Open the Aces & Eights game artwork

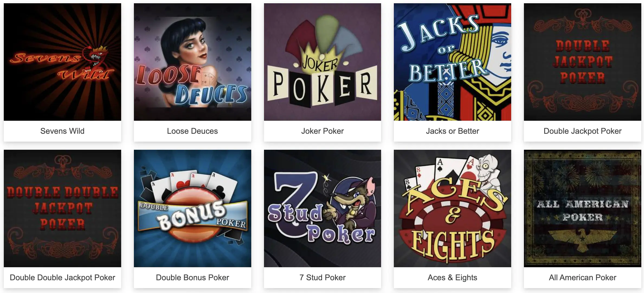click(x=452, y=208)
